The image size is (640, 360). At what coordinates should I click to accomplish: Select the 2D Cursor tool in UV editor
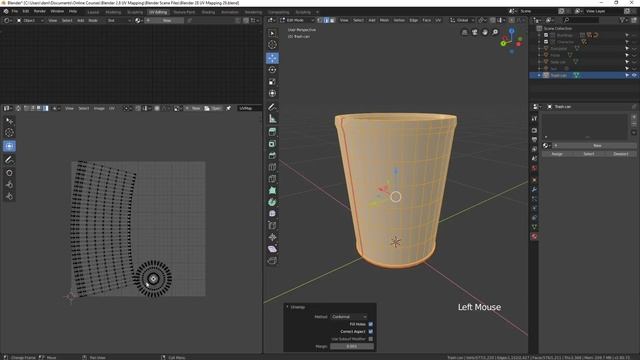tap(9, 133)
